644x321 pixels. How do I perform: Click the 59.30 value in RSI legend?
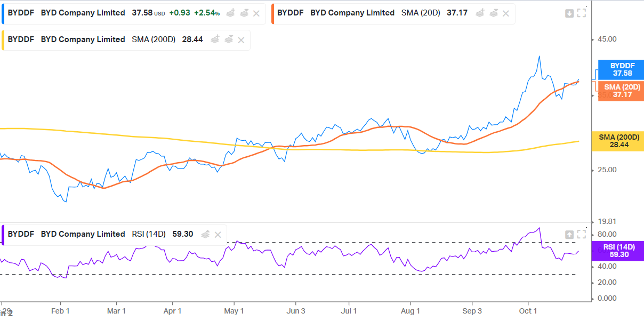tap(183, 234)
